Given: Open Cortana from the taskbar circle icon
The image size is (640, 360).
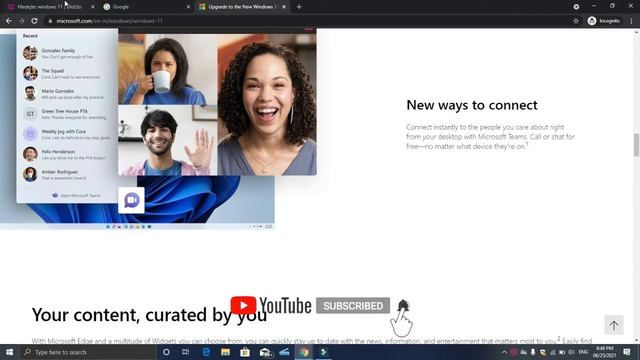Looking at the screenshot, I should click(166, 352).
